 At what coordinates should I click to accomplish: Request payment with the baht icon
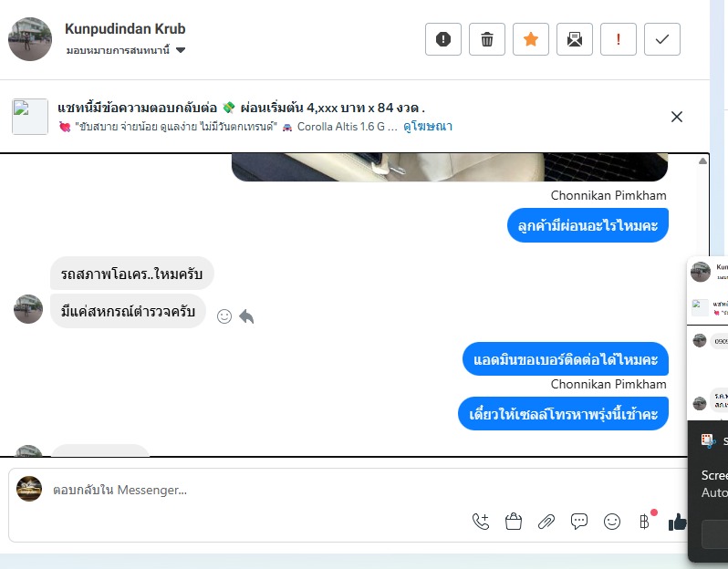click(x=645, y=522)
